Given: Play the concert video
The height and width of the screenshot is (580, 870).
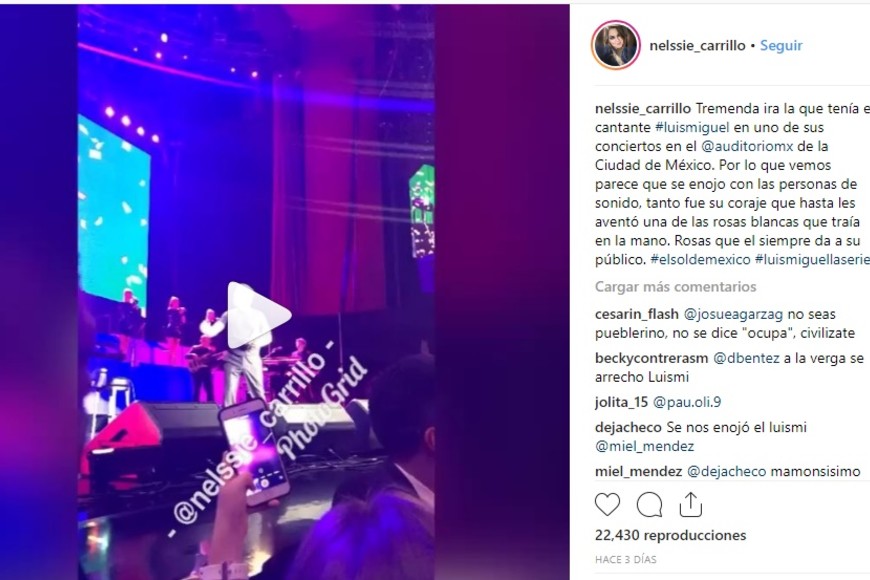Looking at the screenshot, I should click(x=258, y=315).
